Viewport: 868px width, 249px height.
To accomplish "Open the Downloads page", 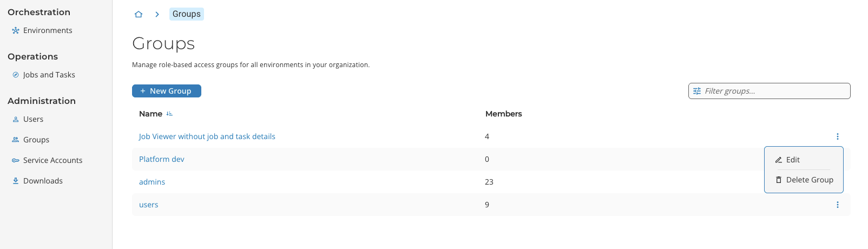I will [x=43, y=181].
